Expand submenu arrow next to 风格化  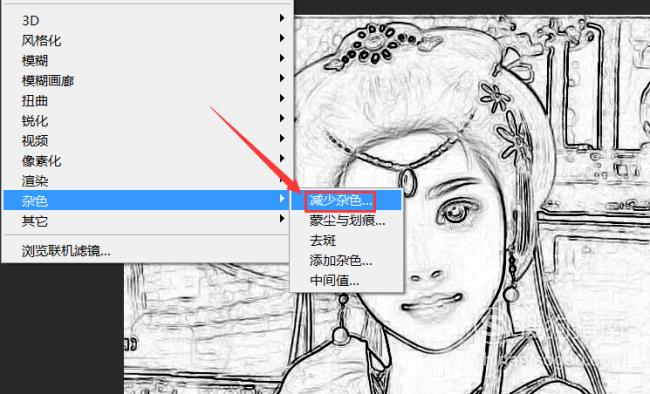click(282, 38)
